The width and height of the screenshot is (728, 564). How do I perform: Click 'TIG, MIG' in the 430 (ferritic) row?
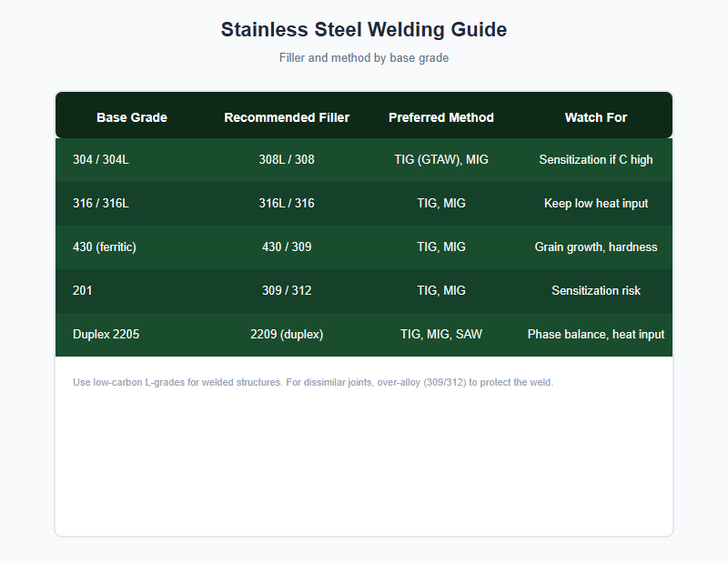[x=441, y=247]
